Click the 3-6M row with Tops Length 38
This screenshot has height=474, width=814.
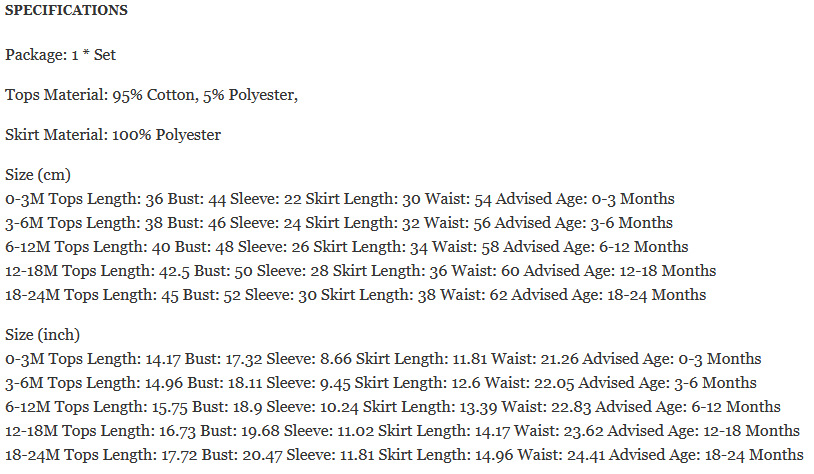coord(339,223)
